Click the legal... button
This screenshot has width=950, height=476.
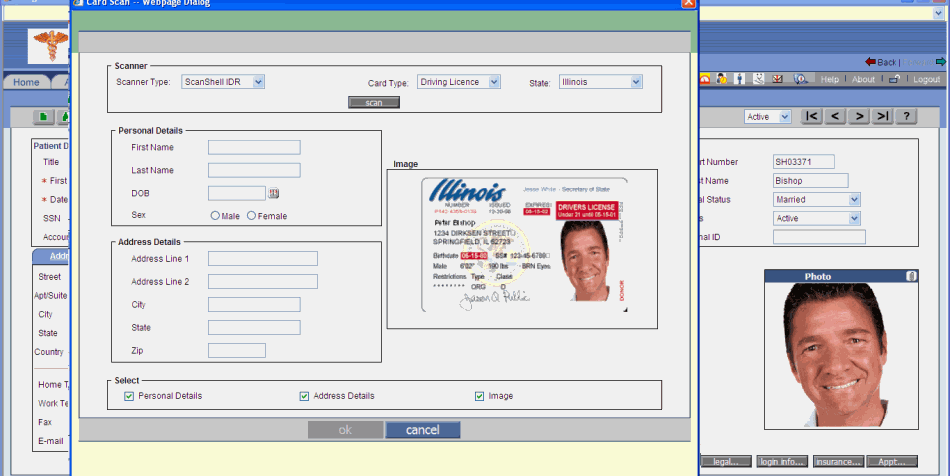[726, 461]
